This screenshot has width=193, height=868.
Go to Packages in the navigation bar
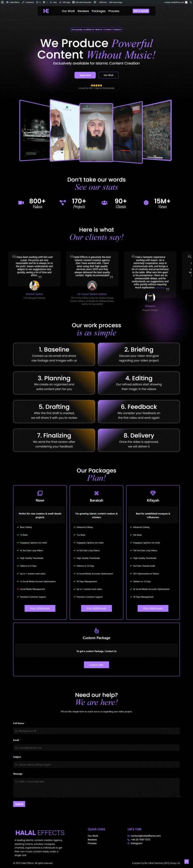click(99, 11)
